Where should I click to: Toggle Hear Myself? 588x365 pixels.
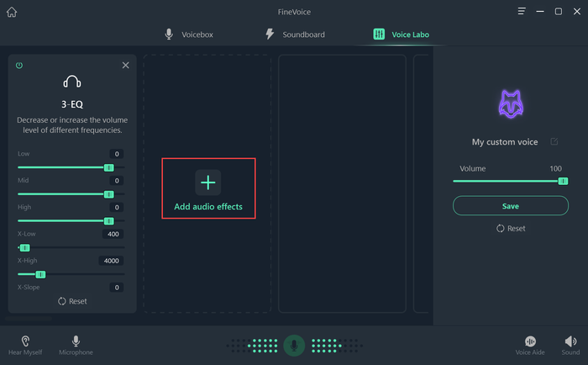(25, 345)
